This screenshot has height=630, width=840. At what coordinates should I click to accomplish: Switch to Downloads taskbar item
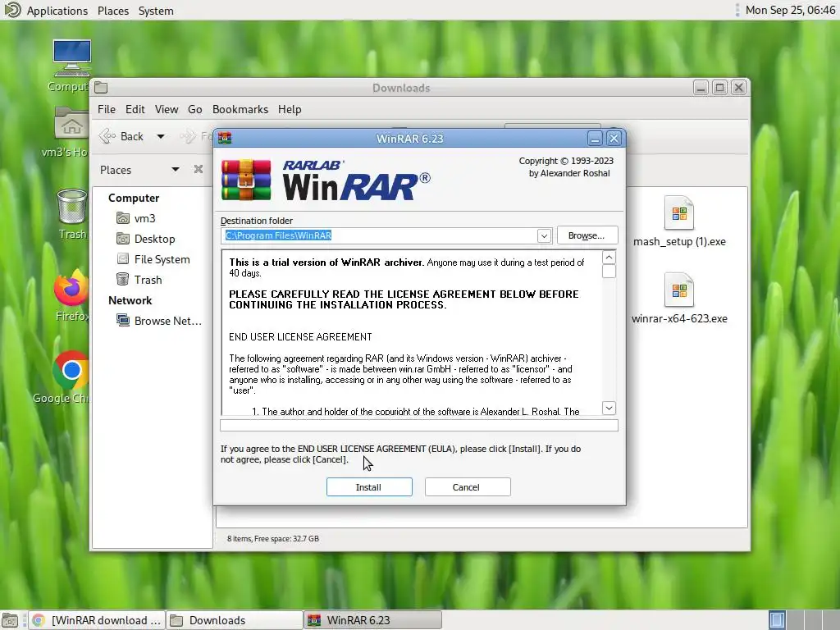pos(234,620)
